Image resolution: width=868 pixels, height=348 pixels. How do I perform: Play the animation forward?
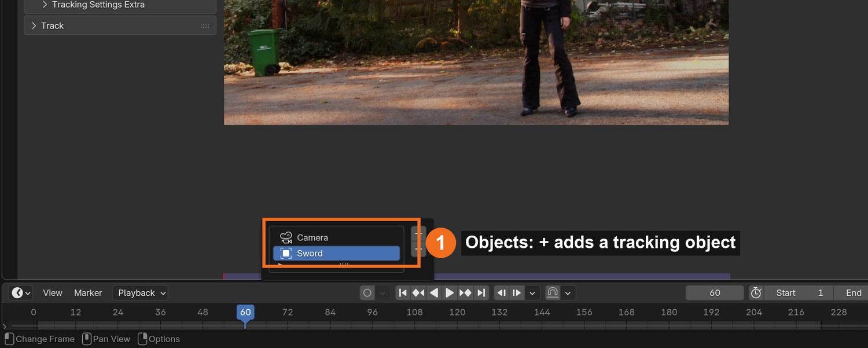pos(450,293)
